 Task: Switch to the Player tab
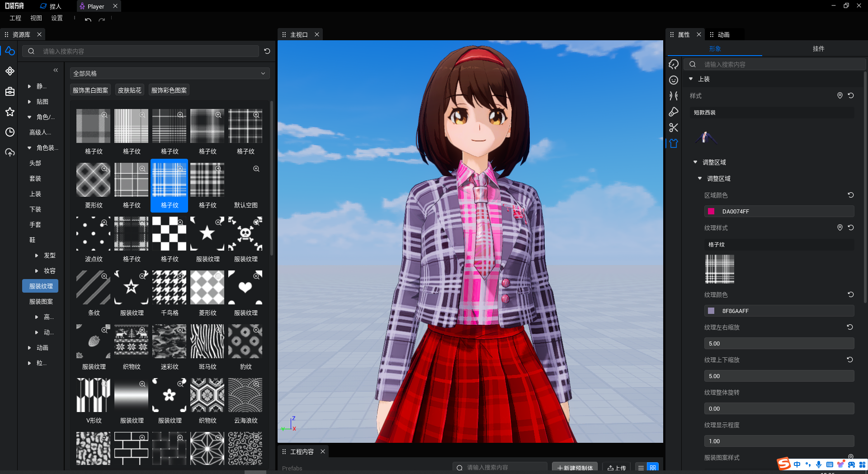click(95, 6)
